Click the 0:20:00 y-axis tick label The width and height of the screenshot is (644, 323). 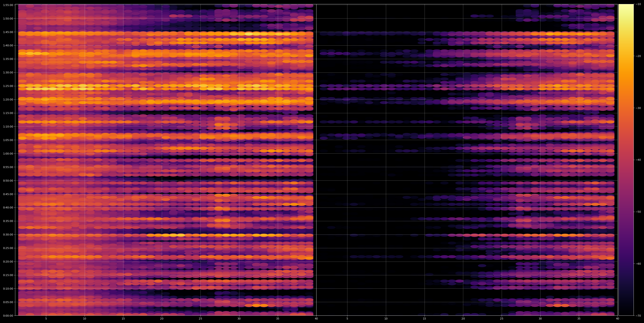(x=8, y=262)
